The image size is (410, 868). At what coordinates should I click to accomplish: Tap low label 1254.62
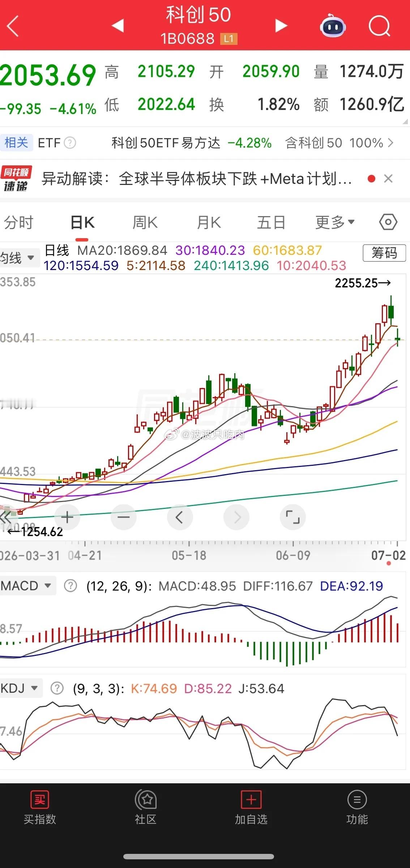(35, 532)
